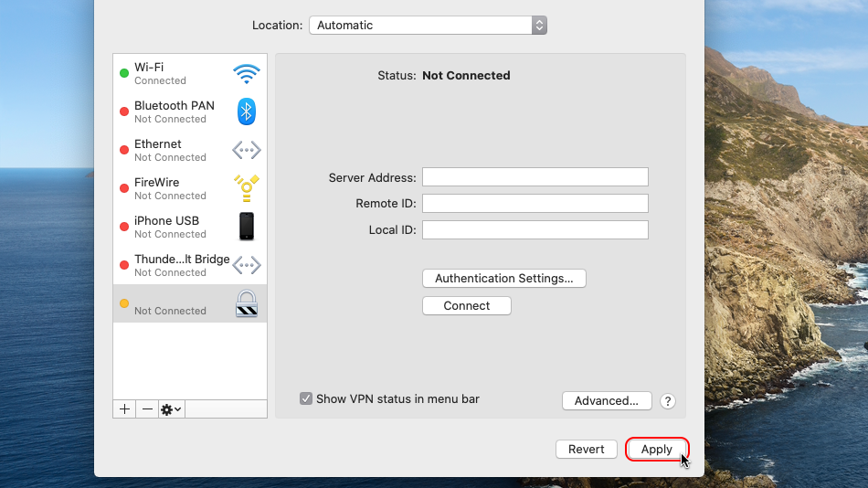This screenshot has height=488, width=868.
Task: Click the Ethernet connection arrows icon
Action: 246,150
